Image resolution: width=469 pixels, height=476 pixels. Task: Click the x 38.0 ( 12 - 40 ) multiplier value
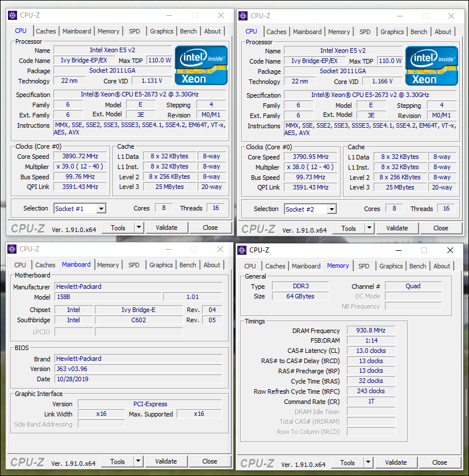[311, 167]
